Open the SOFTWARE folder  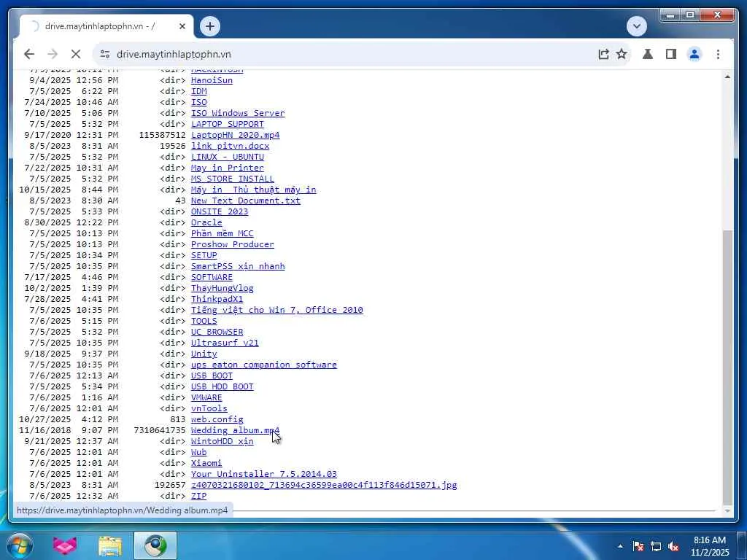[x=212, y=277]
